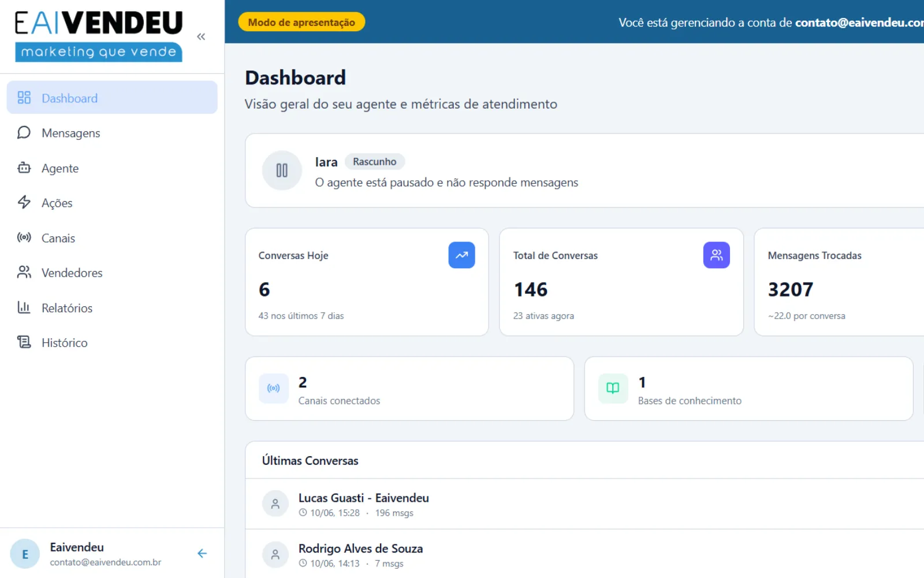Click the account avatar E at the bottom left
The height and width of the screenshot is (578, 924).
coord(25,554)
